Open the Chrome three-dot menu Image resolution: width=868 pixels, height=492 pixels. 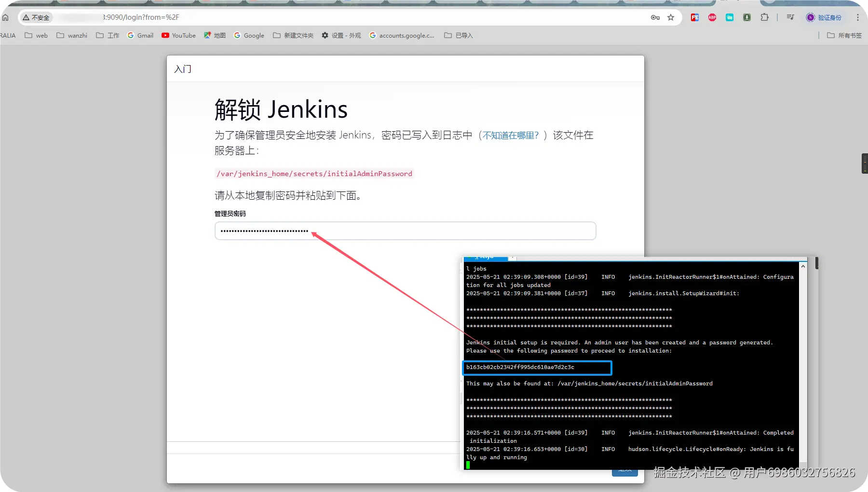pyautogui.click(x=857, y=17)
